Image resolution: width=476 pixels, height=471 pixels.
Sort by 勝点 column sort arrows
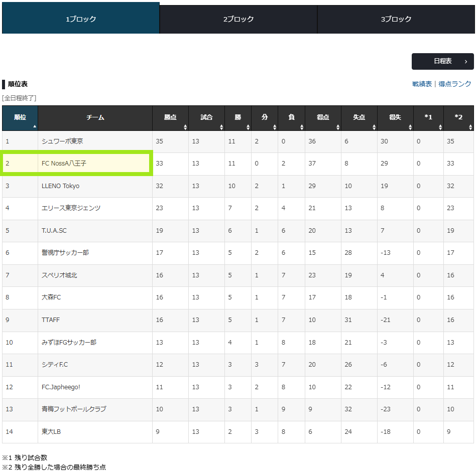pyautogui.click(x=170, y=118)
